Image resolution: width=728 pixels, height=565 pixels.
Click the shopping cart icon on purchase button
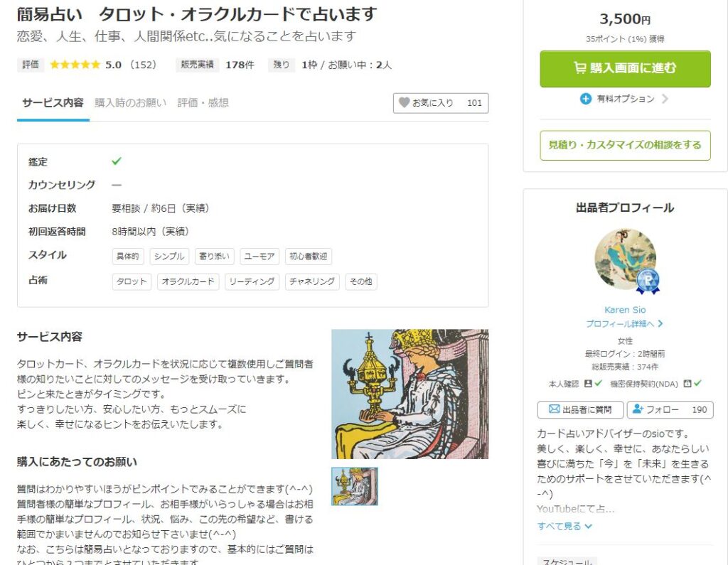pyautogui.click(x=580, y=68)
